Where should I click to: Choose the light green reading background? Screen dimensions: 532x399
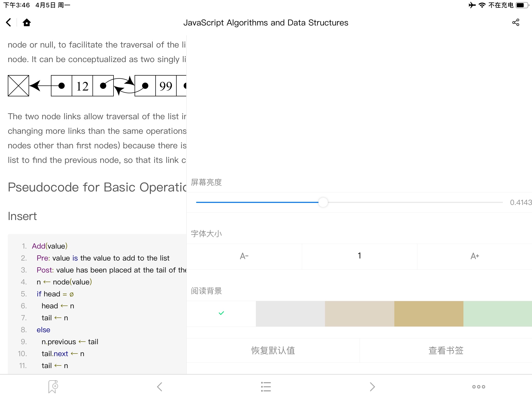click(498, 314)
